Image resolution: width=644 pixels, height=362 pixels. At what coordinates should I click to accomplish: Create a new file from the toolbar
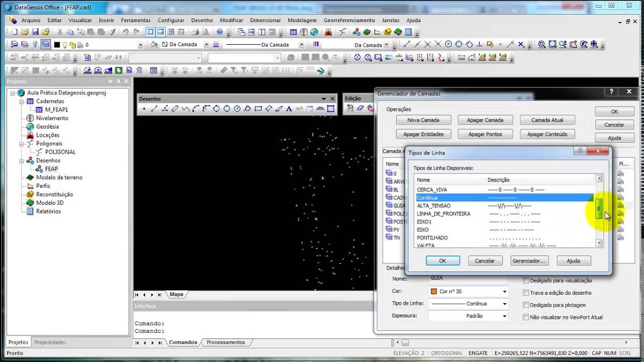click(x=15, y=32)
